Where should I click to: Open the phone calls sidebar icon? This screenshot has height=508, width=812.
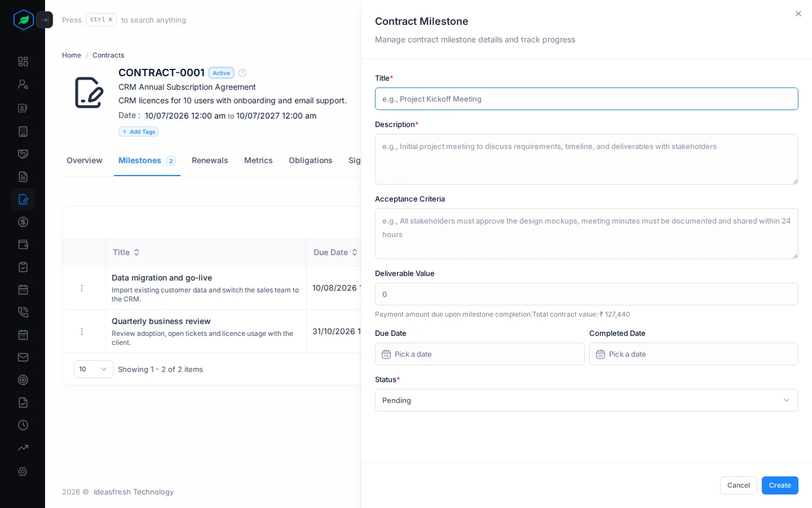pyautogui.click(x=23, y=312)
